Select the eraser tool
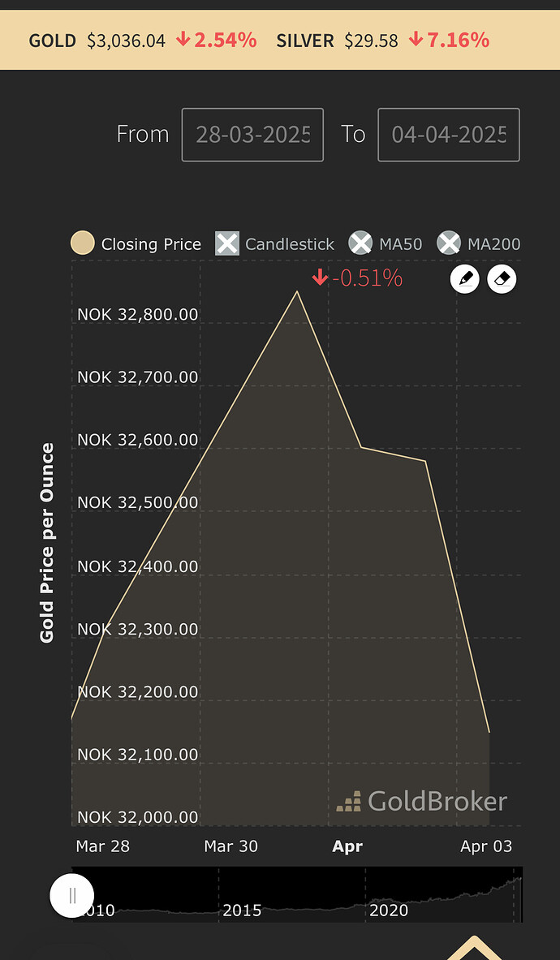560x960 pixels. [502, 279]
